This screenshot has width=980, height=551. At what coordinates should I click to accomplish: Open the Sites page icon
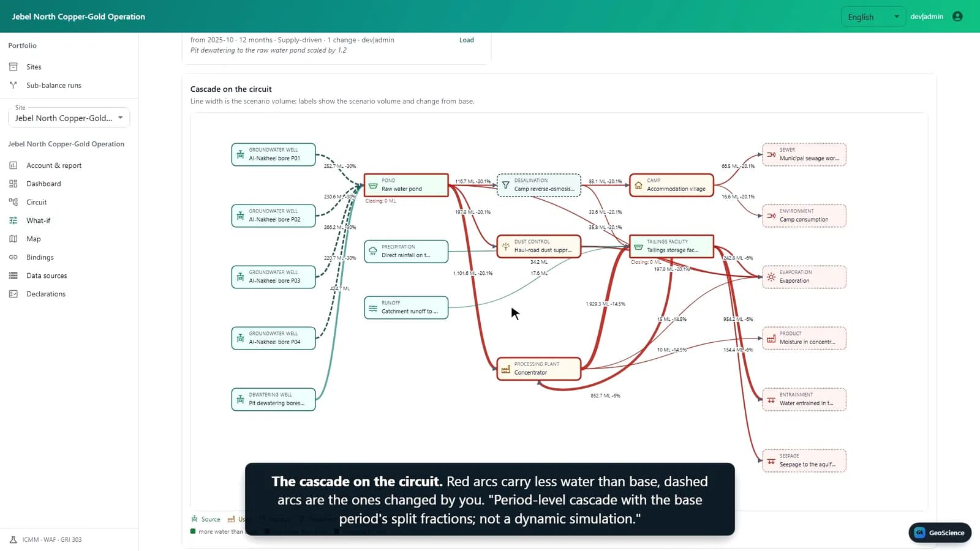[x=13, y=67]
